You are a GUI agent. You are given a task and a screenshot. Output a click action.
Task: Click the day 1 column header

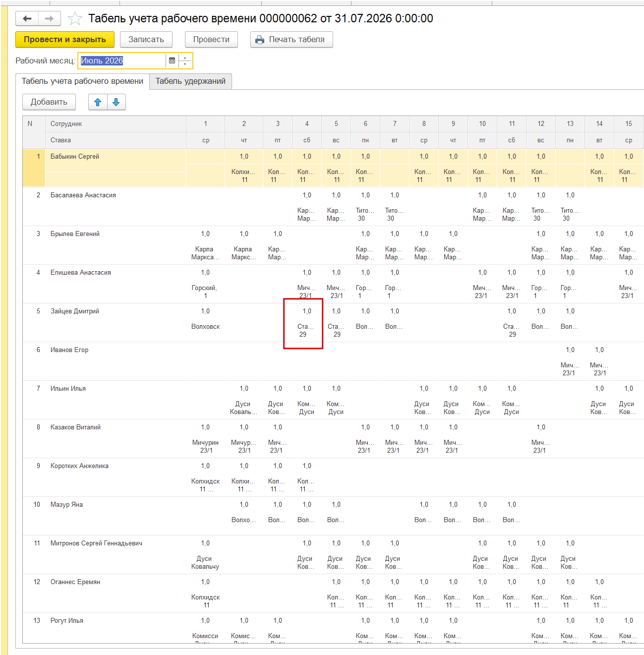click(x=205, y=124)
